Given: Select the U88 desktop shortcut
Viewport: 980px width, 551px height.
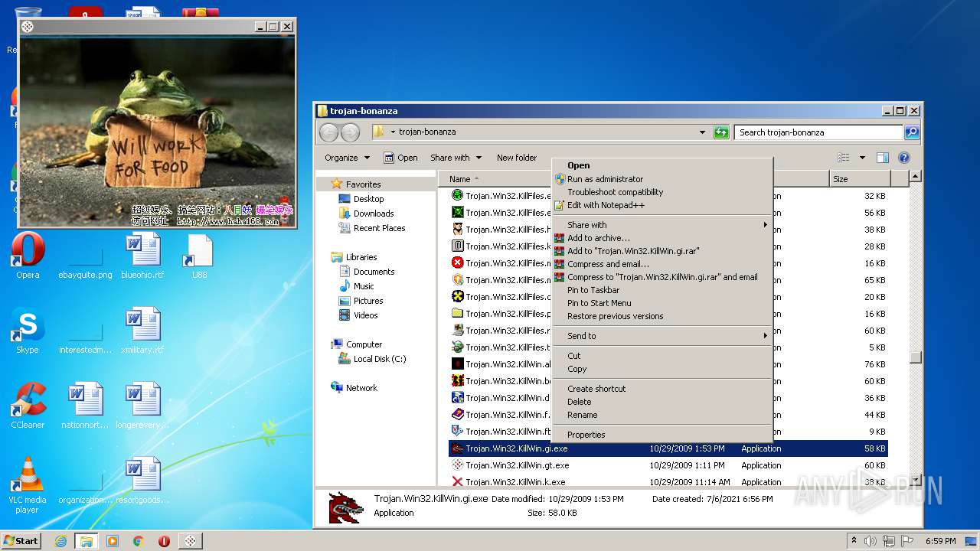Looking at the screenshot, I should (199, 256).
